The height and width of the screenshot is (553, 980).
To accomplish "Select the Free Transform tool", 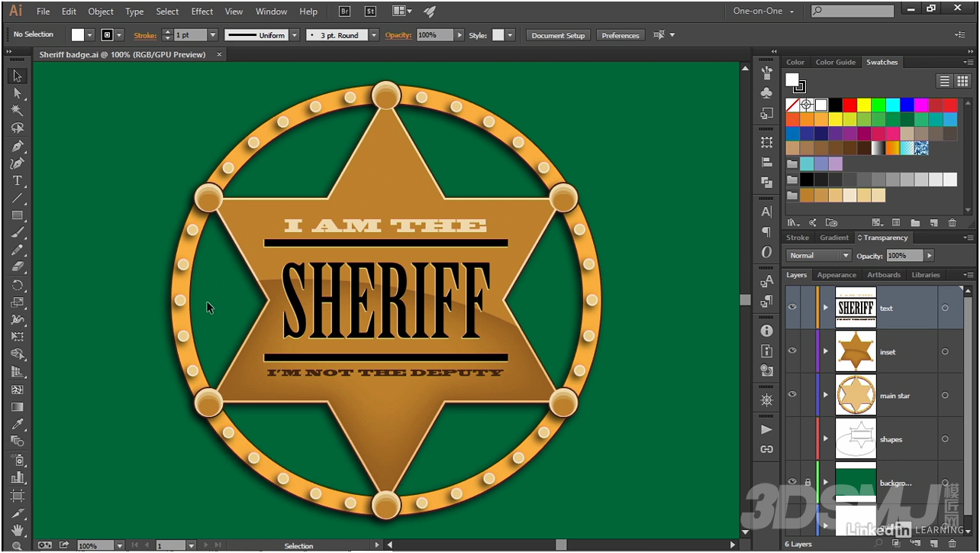I will tap(17, 337).
